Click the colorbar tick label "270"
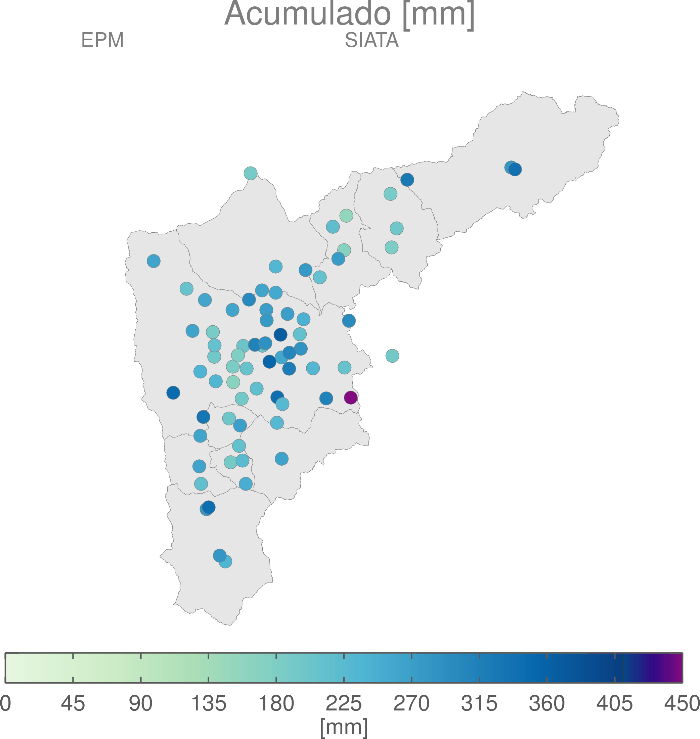 coord(411,703)
